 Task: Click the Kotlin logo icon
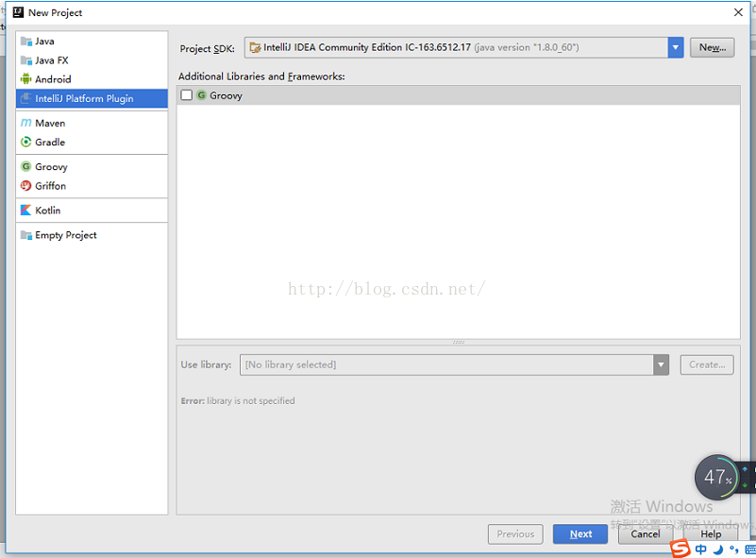click(x=26, y=211)
